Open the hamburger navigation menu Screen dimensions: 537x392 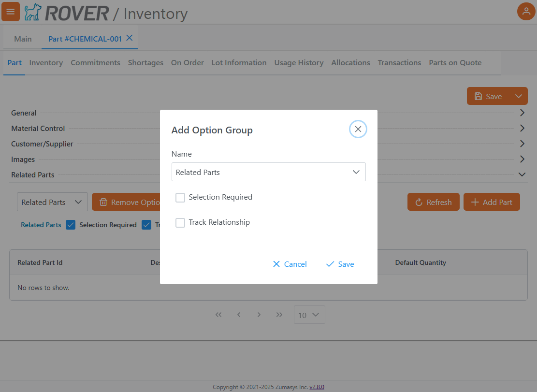(x=11, y=12)
